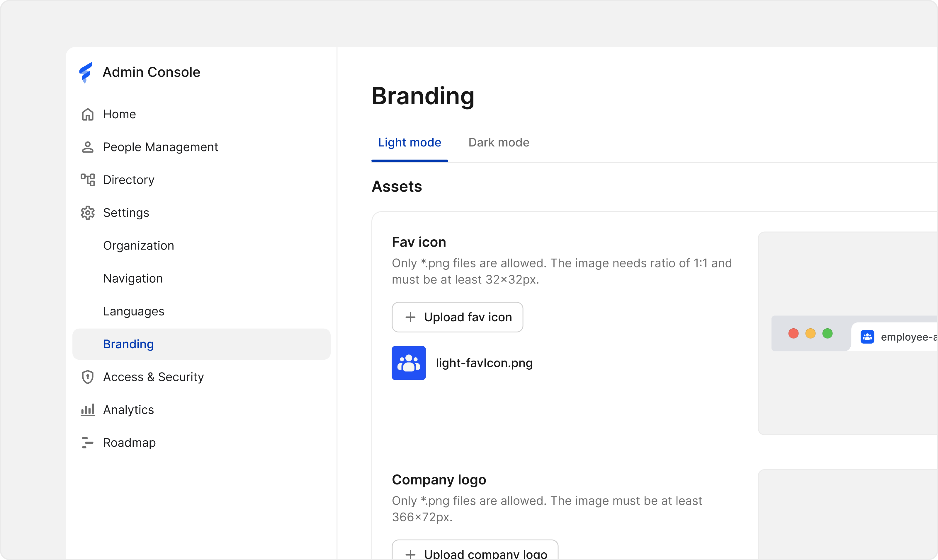Click the plus icon in Upload company logo
938x560 pixels.
coord(410,554)
